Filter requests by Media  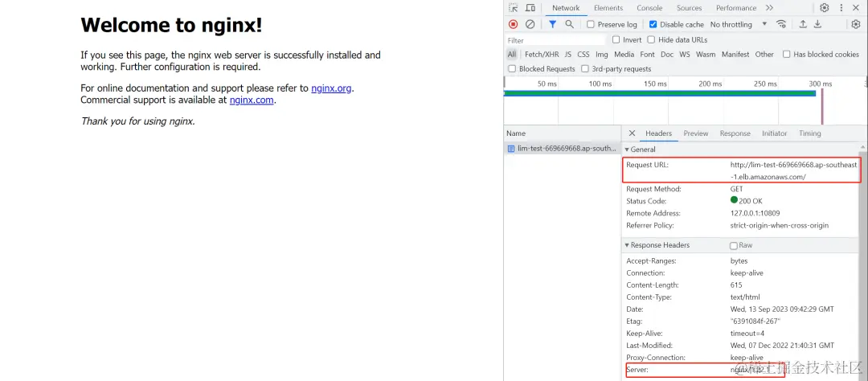click(x=624, y=55)
